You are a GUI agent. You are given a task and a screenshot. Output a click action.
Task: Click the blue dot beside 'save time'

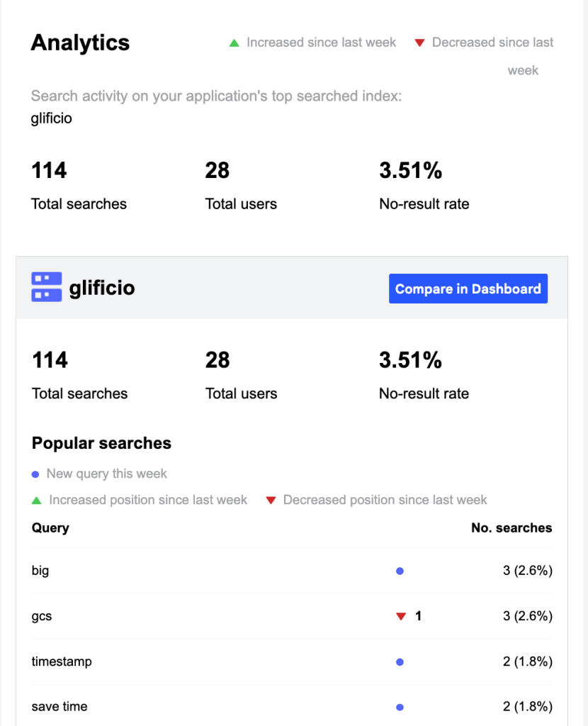click(x=400, y=707)
